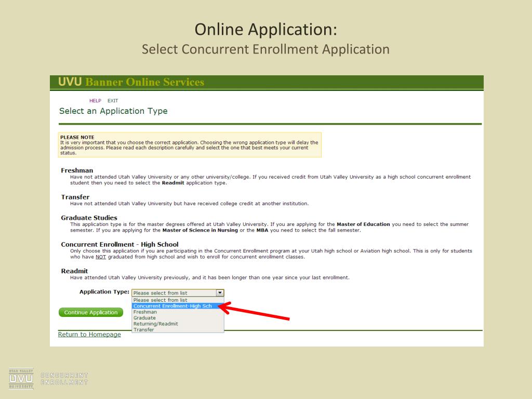Click the UVU Banner Online Services header

point(131,82)
